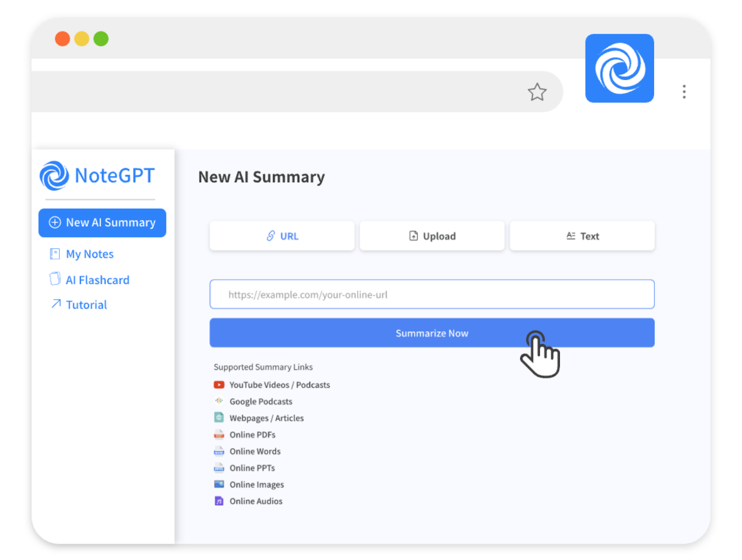
Task: Click the Online Audios icon
Action: click(x=218, y=501)
